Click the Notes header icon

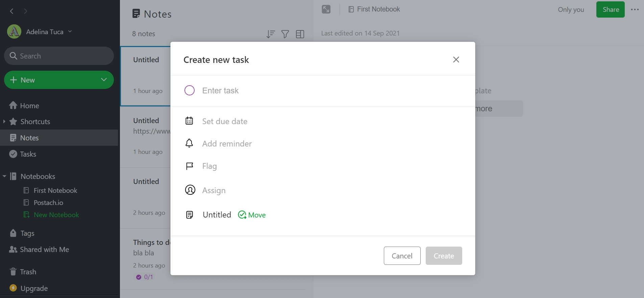(x=136, y=14)
